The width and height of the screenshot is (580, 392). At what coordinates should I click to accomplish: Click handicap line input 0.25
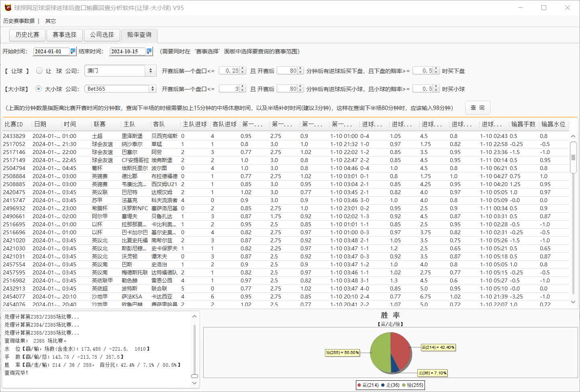(x=230, y=71)
